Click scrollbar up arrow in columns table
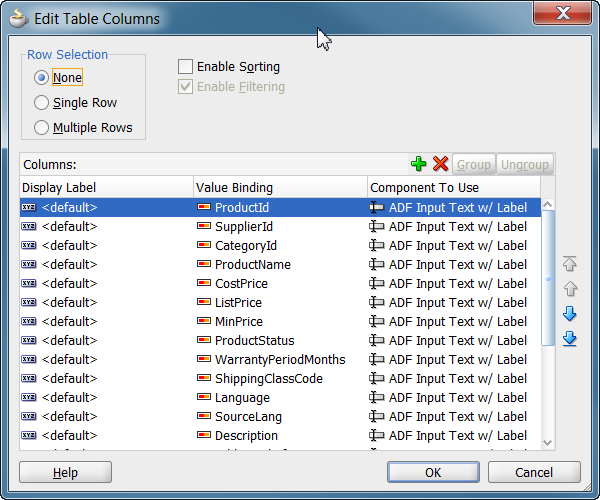The width and height of the screenshot is (600, 500). pyautogui.click(x=548, y=204)
